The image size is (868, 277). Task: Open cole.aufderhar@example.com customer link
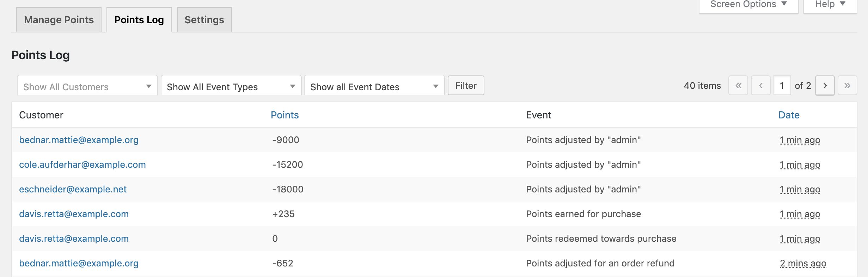82,165
